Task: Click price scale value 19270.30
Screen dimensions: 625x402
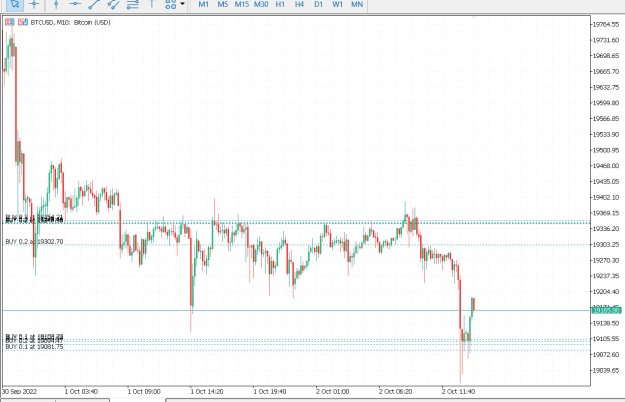Action: (x=606, y=261)
